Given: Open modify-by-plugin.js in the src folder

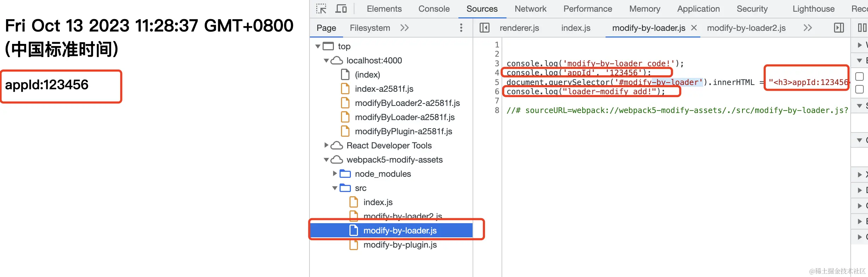Looking at the screenshot, I should coord(400,245).
